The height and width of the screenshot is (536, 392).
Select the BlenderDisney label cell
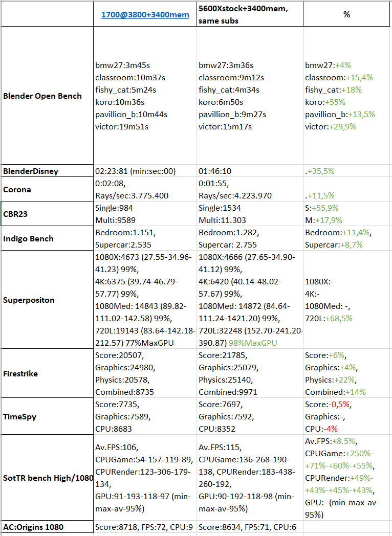pos(47,171)
